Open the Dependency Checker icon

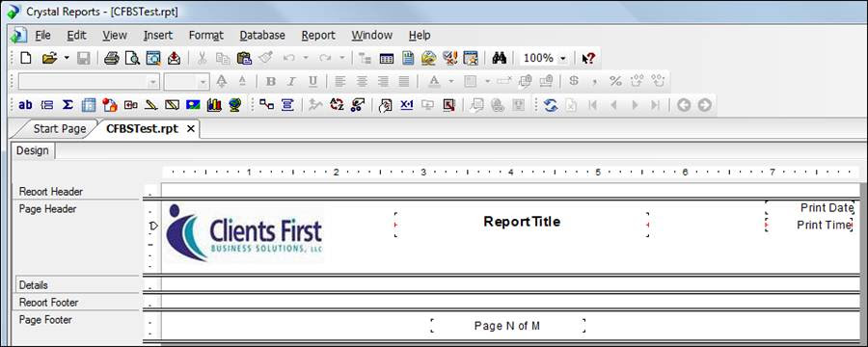[449, 58]
